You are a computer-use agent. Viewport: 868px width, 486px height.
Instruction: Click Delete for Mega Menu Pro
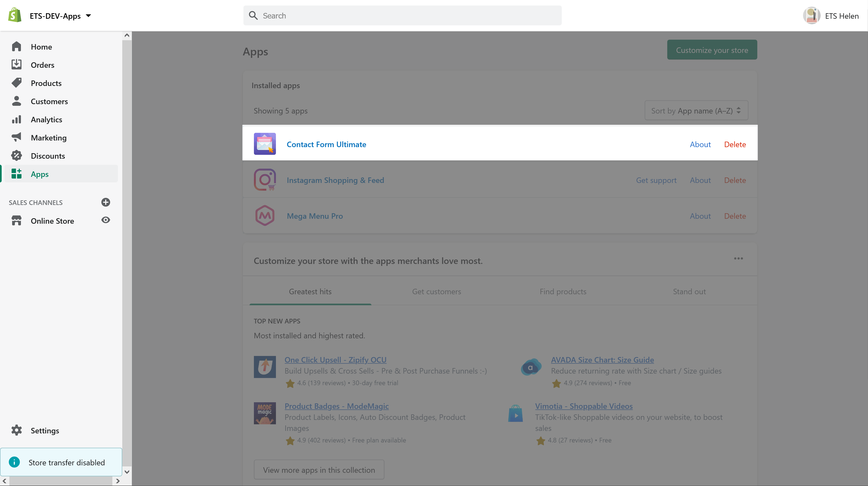pos(735,216)
